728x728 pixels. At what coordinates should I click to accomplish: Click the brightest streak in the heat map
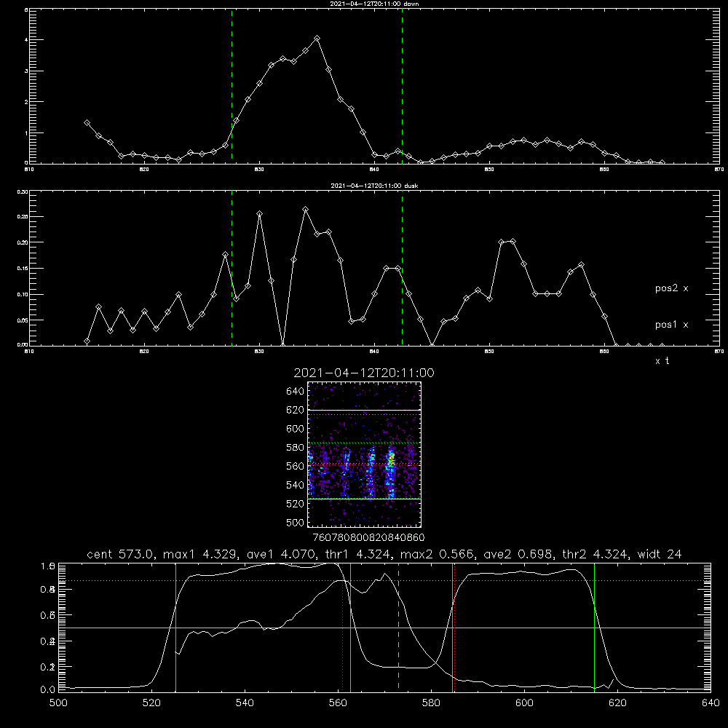391,471
